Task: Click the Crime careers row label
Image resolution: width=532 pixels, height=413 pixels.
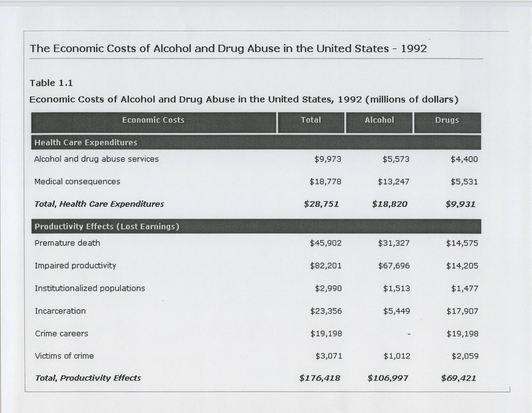Action: [61, 333]
